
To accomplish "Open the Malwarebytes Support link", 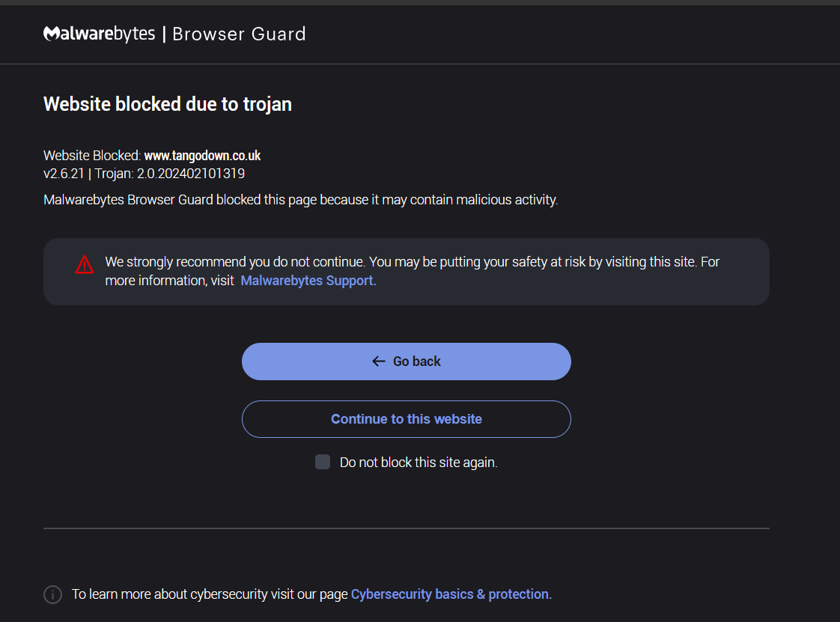I will coord(306,281).
